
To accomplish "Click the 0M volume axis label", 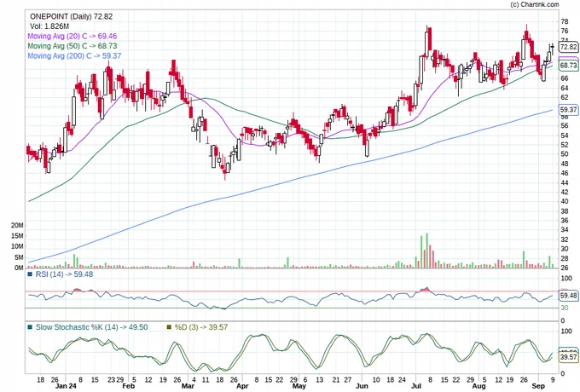I will pos(19,268).
